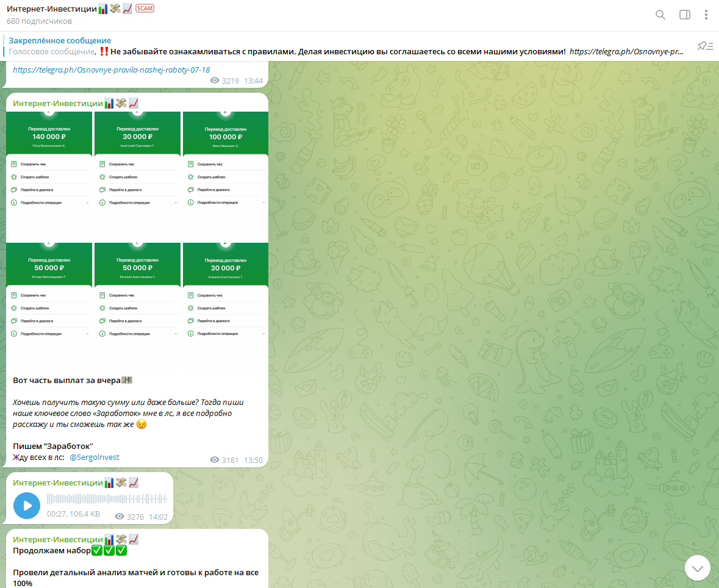Open the top-row 30 000 ₽ transfer screenshot
The width and height of the screenshot is (719, 588).
click(137, 176)
